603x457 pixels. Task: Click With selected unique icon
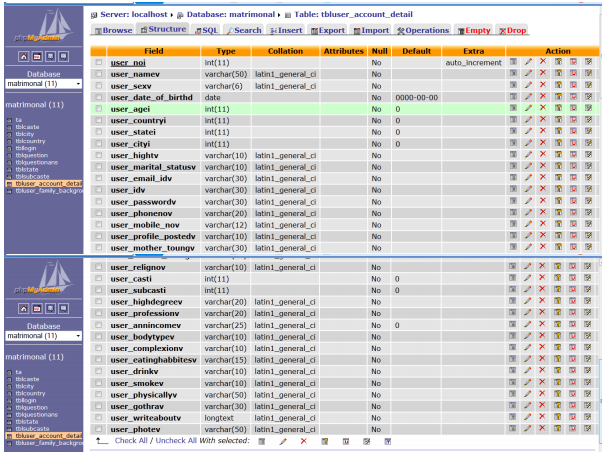(x=346, y=441)
